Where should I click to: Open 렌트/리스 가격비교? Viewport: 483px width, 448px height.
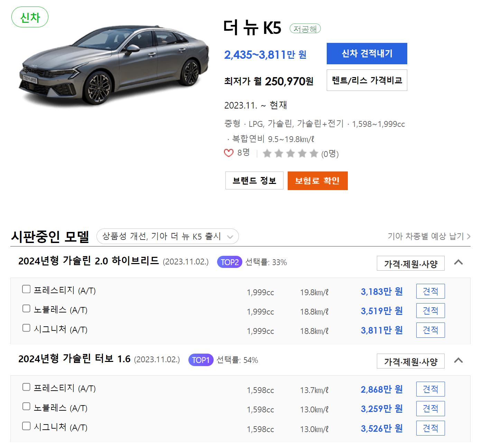(367, 80)
